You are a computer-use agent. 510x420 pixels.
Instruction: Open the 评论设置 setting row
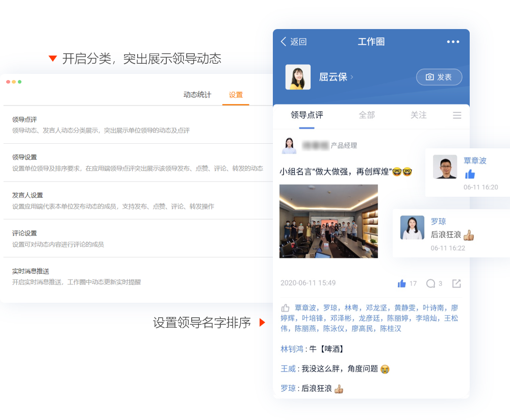coord(138,239)
